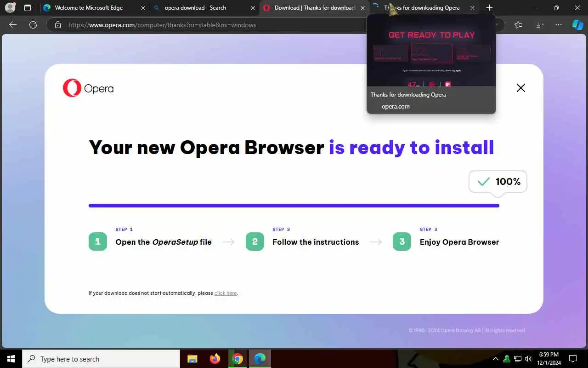The width and height of the screenshot is (588, 368).
Task: Refresh the page with reload icon
Action: 33,25
